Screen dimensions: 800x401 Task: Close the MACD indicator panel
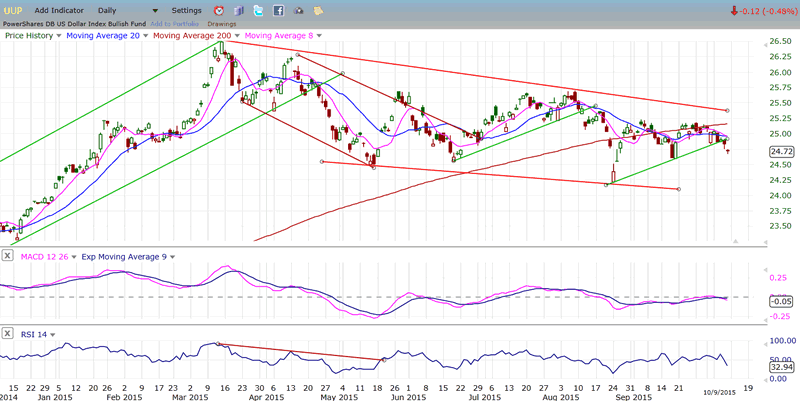pyautogui.click(x=8, y=255)
